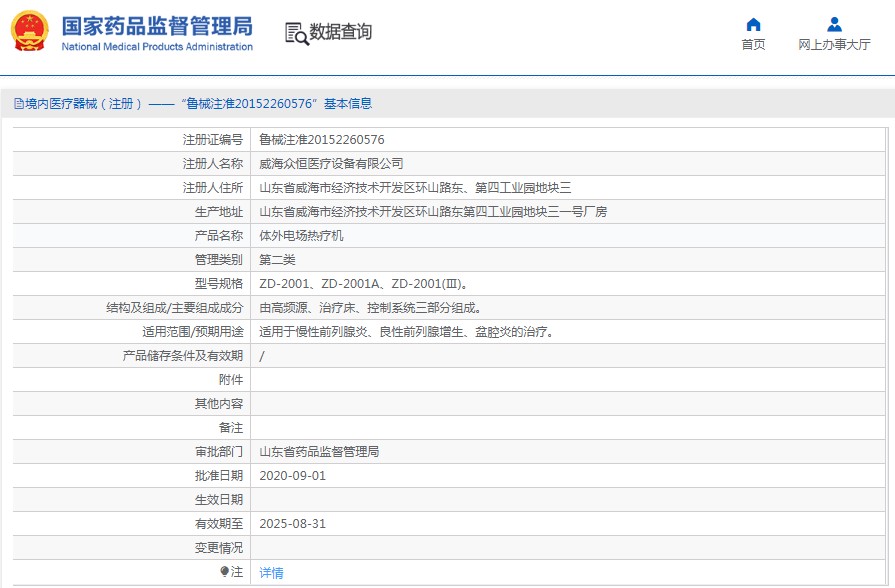Click the national emblem logo

30,31
